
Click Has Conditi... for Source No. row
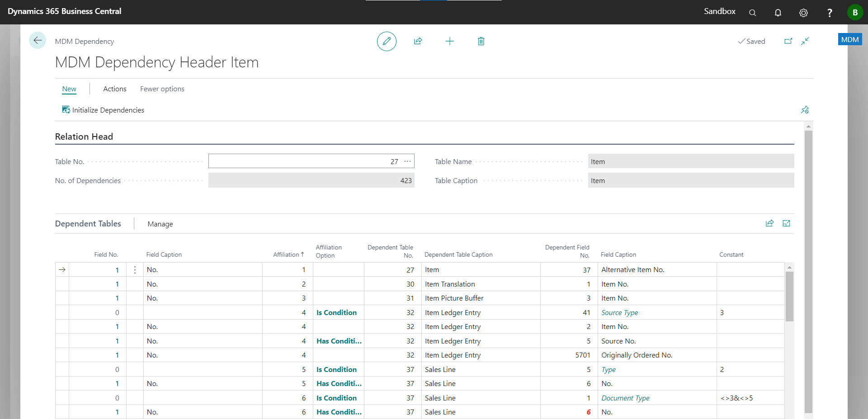click(x=339, y=341)
